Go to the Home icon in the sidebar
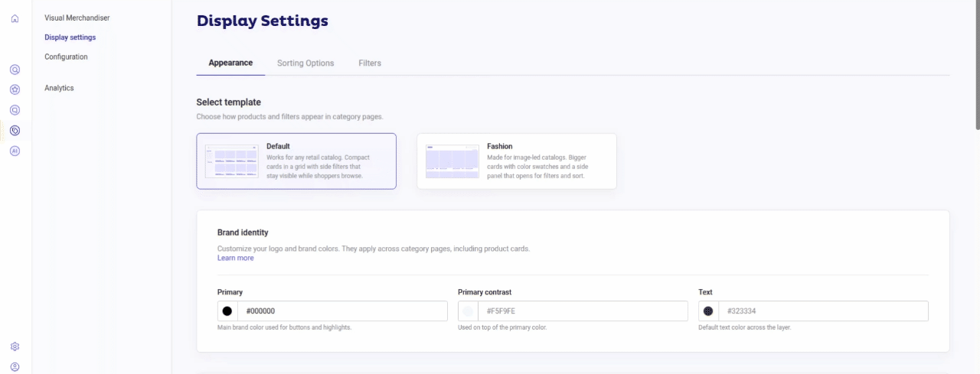 15,18
